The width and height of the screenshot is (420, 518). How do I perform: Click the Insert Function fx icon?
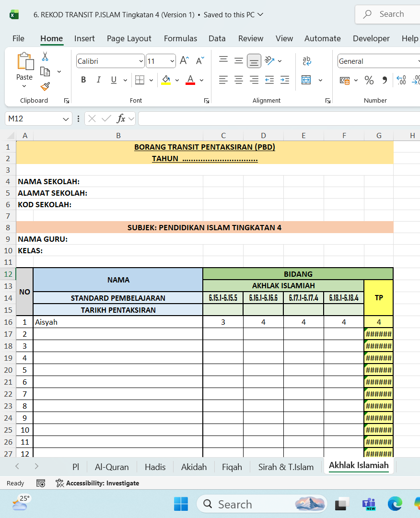pos(121,118)
